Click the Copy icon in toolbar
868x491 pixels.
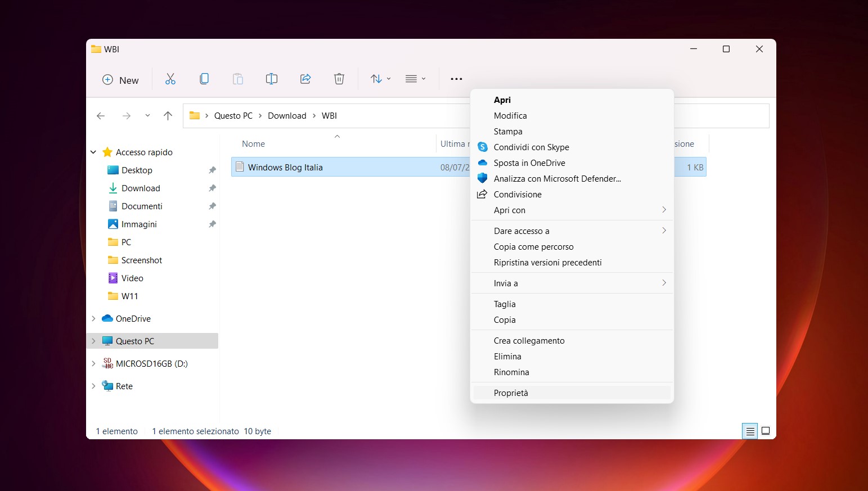(x=204, y=79)
